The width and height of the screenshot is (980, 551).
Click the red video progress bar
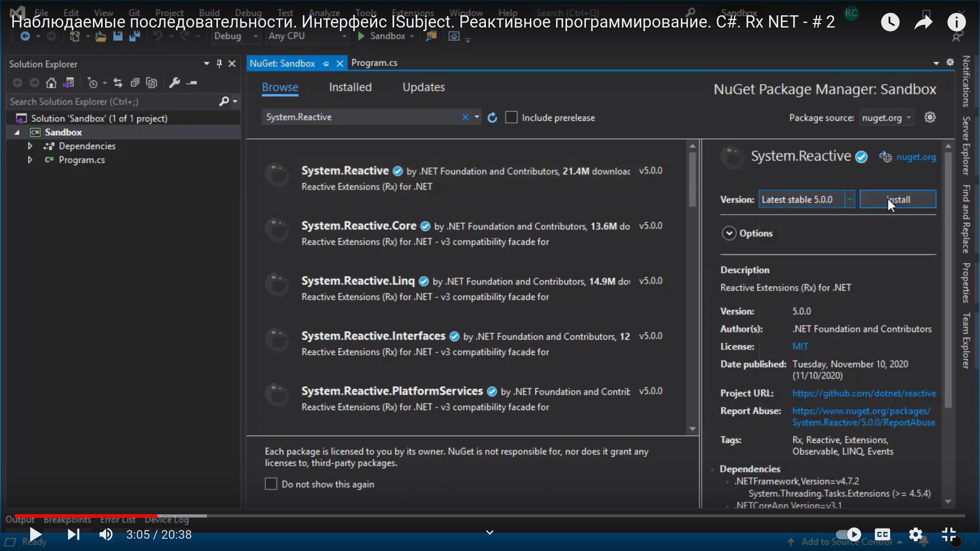(87, 516)
